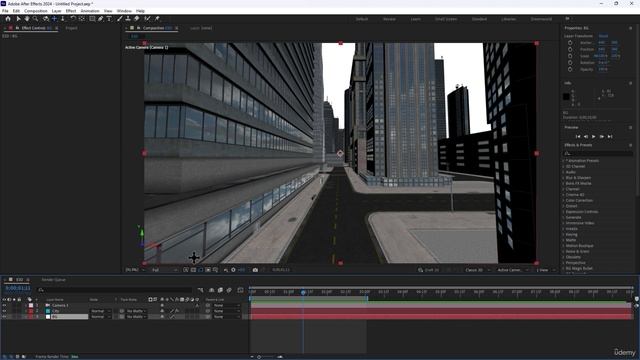Select the Hand tool
640x360 pixels.
(27, 19)
